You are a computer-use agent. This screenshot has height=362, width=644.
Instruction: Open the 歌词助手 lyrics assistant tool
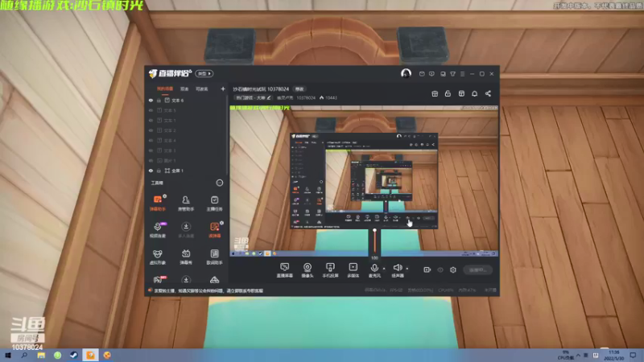(x=214, y=257)
